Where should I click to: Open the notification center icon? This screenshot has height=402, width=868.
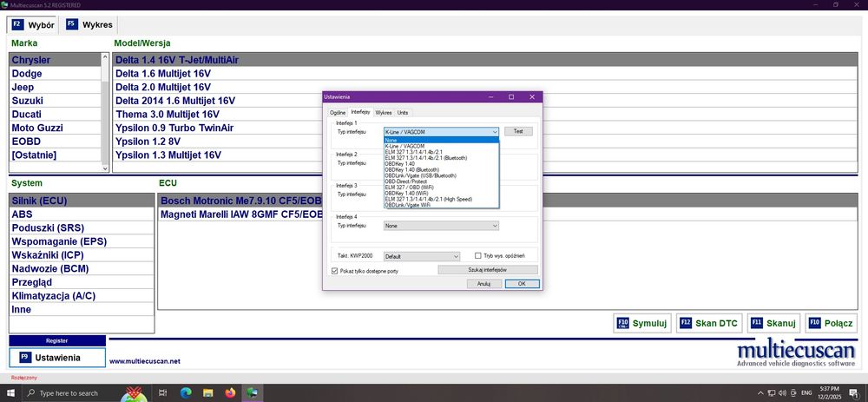(x=853, y=392)
